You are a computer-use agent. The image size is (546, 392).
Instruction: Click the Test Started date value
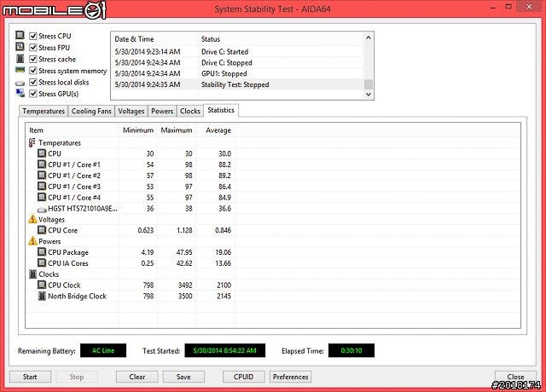224,350
